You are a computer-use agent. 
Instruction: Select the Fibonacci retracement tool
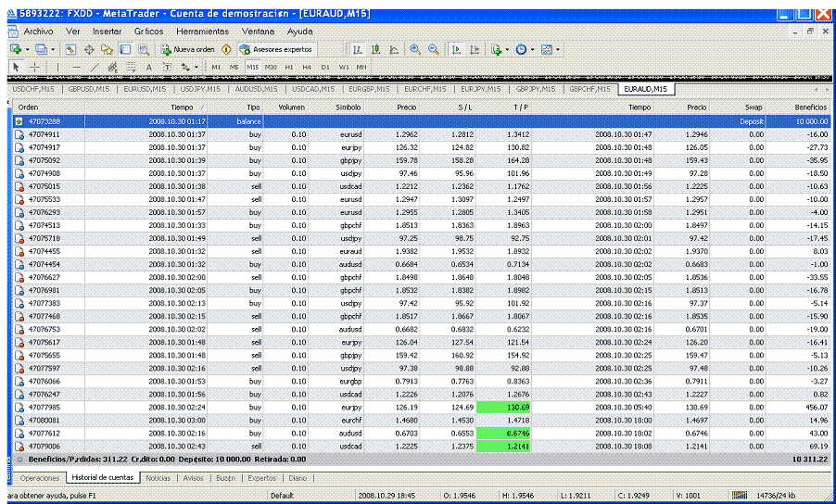point(131,67)
